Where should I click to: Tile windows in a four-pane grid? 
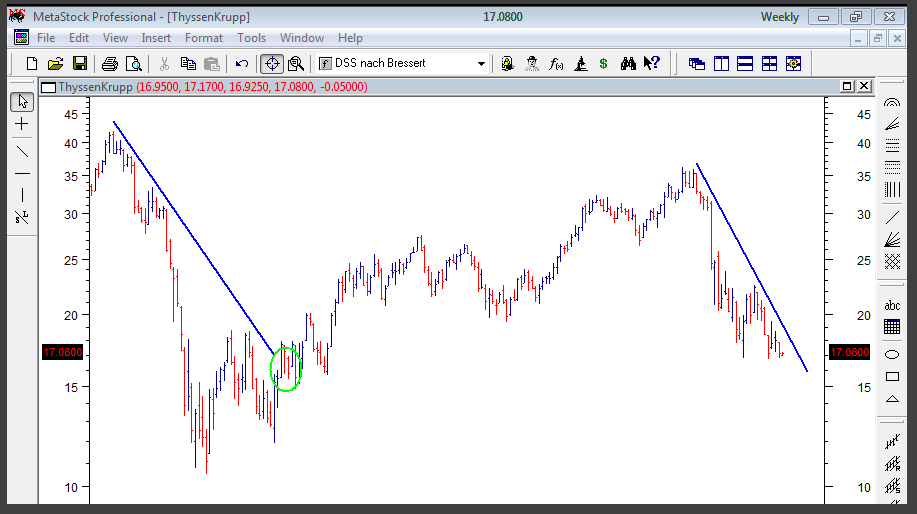[x=769, y=64]
